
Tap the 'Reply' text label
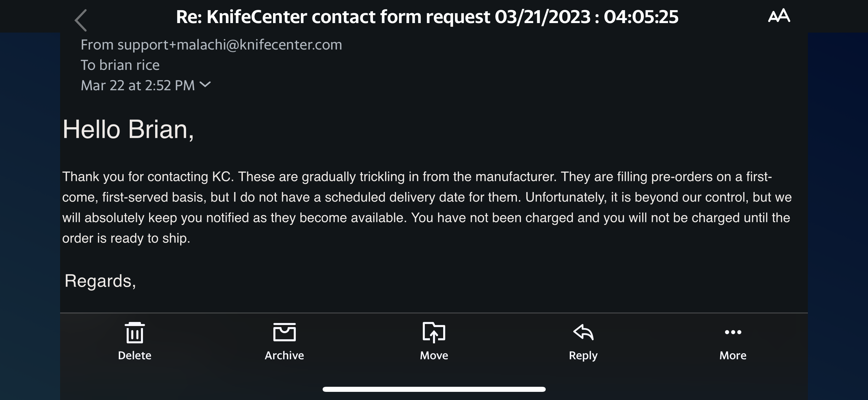tap(583, 355)
